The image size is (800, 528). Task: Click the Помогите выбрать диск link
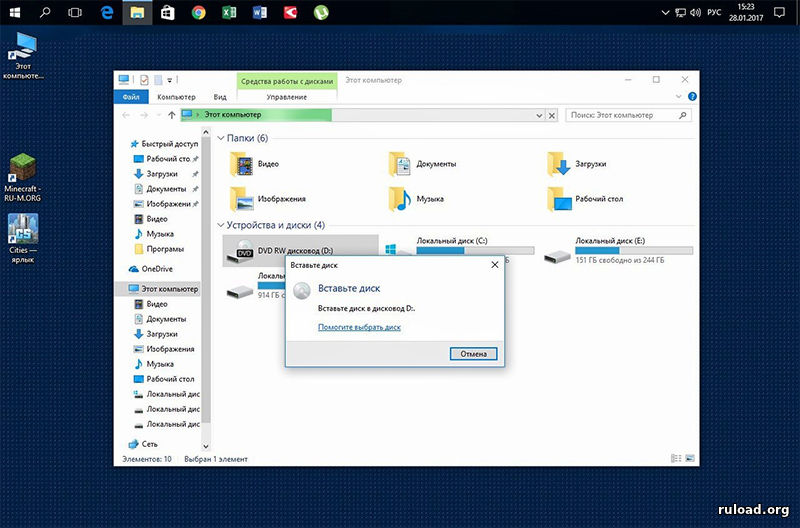click(x=359, y=327)
